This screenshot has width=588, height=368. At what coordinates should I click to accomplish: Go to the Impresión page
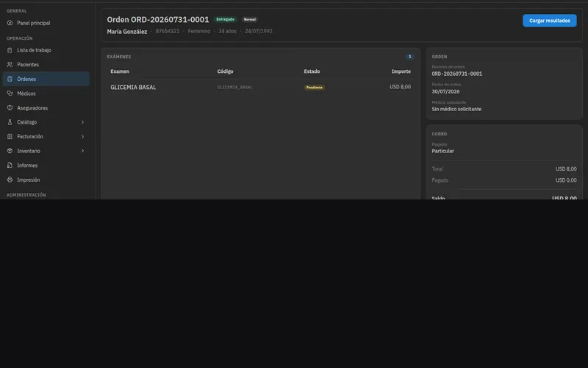click(46, 180)
